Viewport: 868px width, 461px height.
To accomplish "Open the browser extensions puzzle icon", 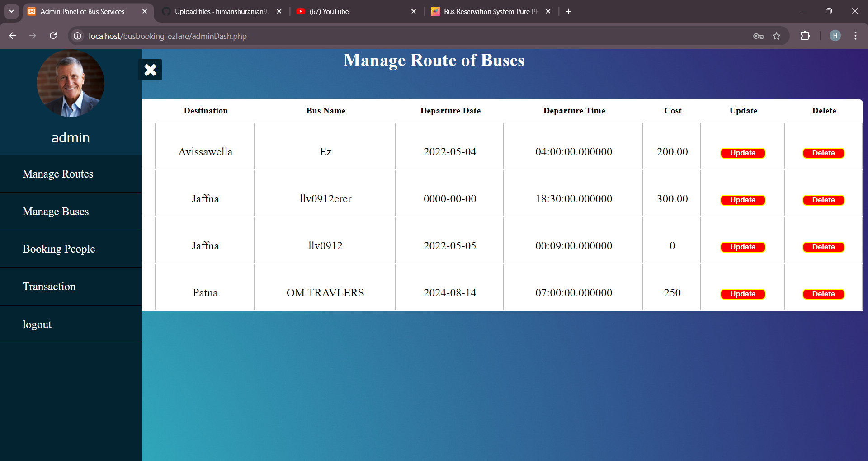I will [x=805, y=36].
